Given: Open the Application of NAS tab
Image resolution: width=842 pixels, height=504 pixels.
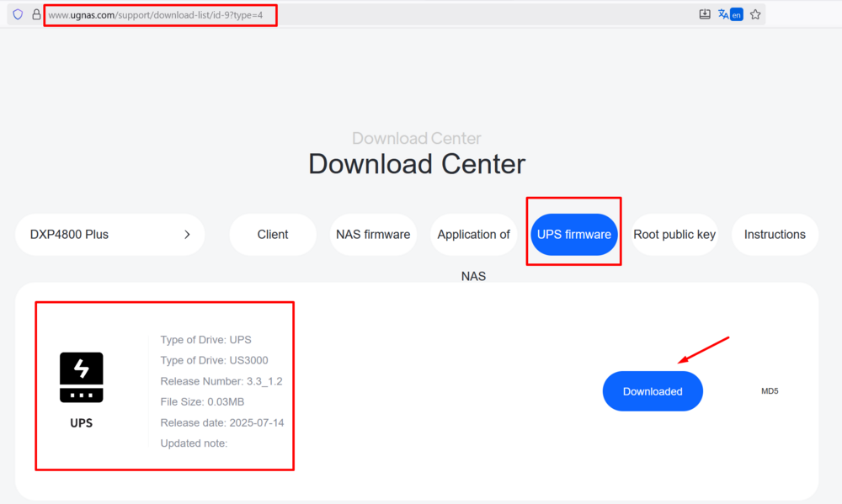Looking at the screenshot, I should (473, 235).
